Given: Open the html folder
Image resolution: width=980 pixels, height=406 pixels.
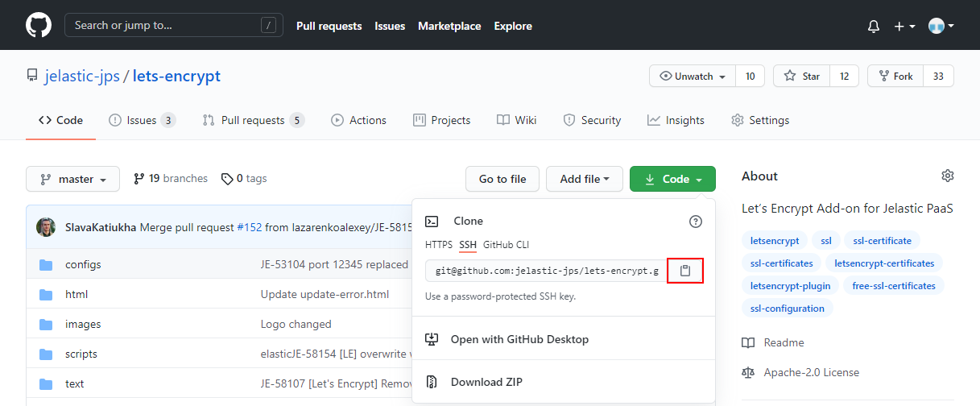Looking at the screenshot, I should pos(76,294).
